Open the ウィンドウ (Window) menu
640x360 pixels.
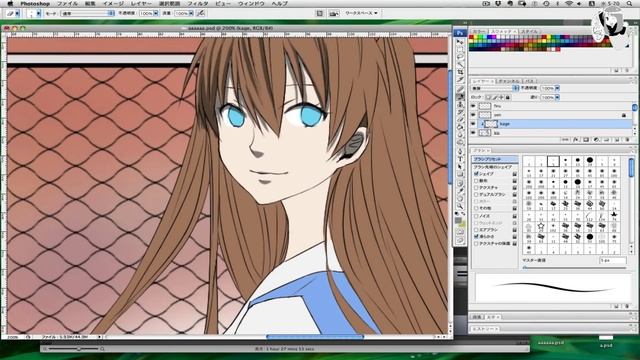tap(251, 3)
